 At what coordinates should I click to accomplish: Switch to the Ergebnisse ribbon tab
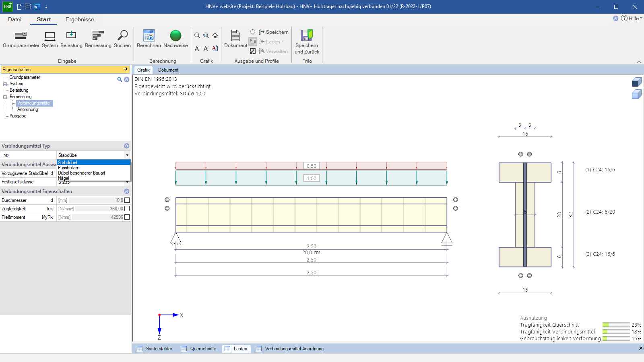coord(80,19)
